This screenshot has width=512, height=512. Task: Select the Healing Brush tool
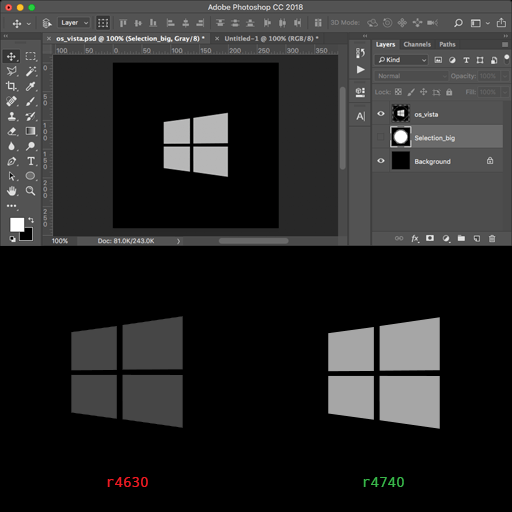[x=11, y=101]
